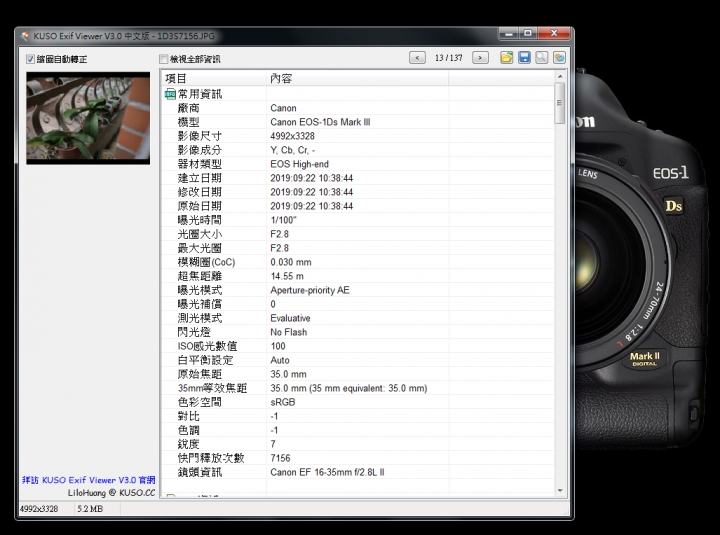
Task: Click the scrollbar up arrow
Action: [x=560, y=76]
